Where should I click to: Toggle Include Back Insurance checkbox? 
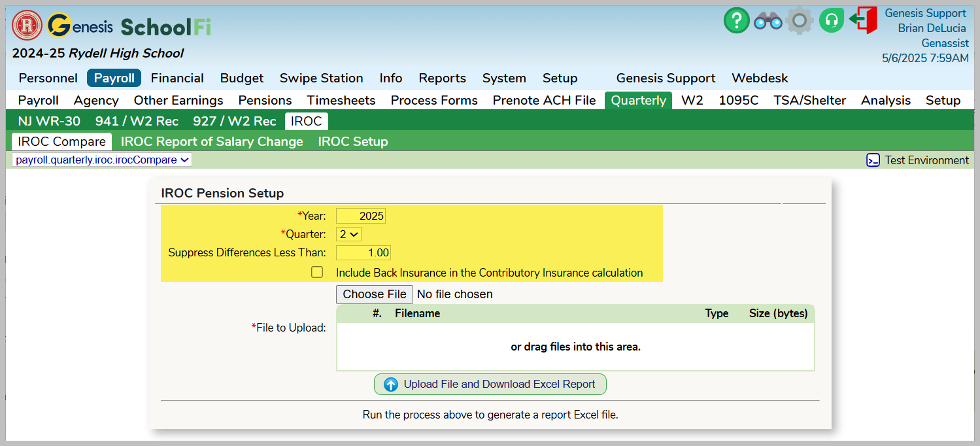317,272
